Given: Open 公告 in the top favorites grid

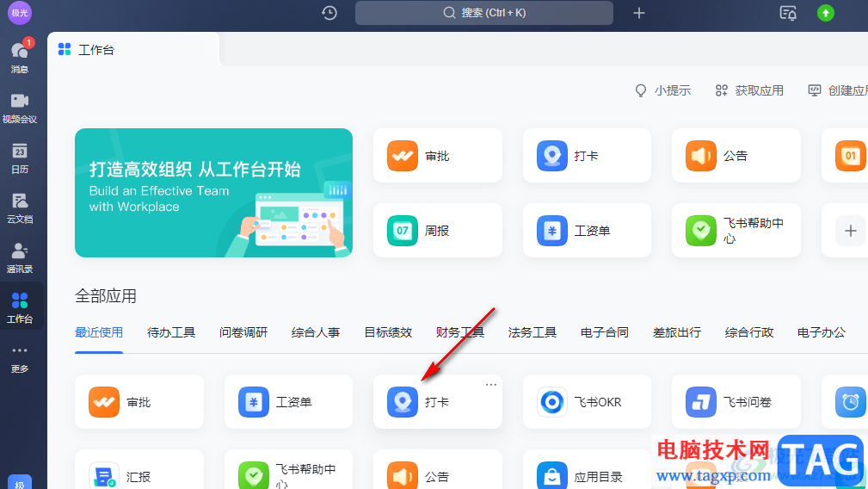Looking at the screenshot, I should point(736,156).
